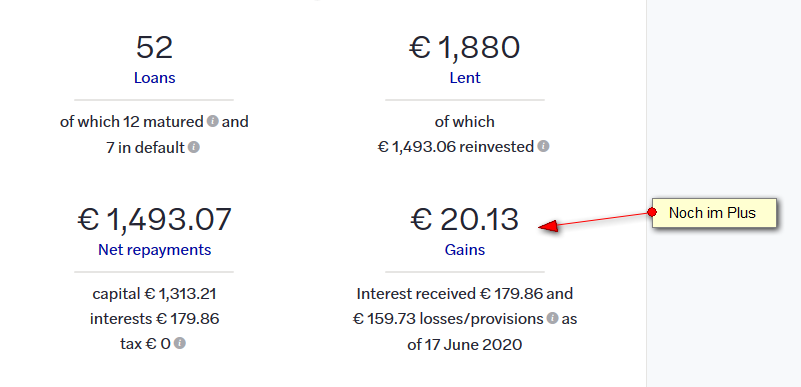The image size is (801, 387).
Task: Select the Noch im Plus annotation note
Action: pos(714,213)
